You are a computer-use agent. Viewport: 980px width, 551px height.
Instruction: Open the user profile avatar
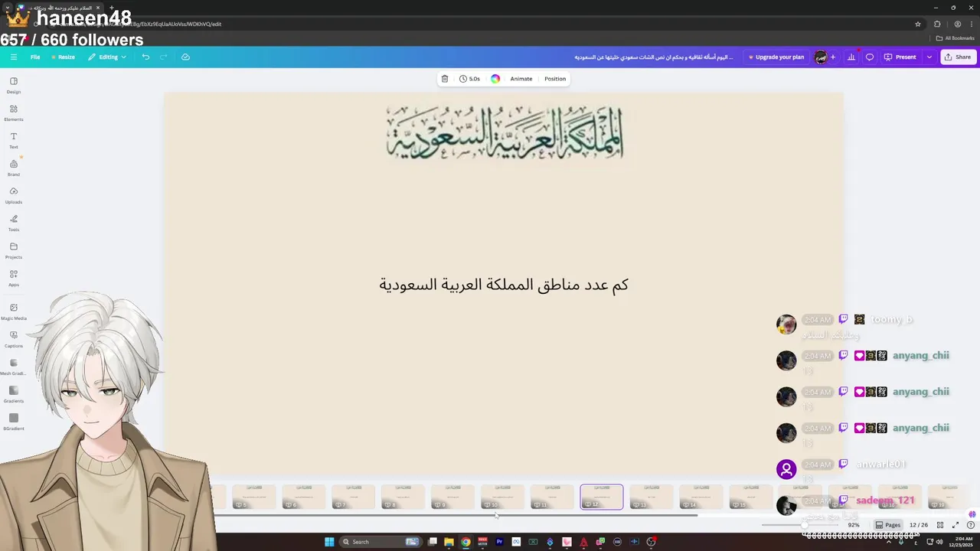pyautogui.click(x=821, y=57)
